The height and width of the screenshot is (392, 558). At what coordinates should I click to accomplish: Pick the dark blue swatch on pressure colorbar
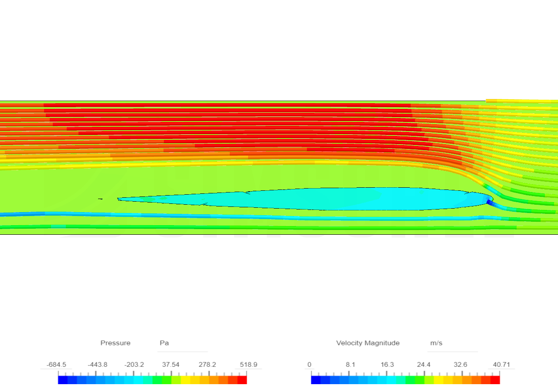click(x=63, y=380)
